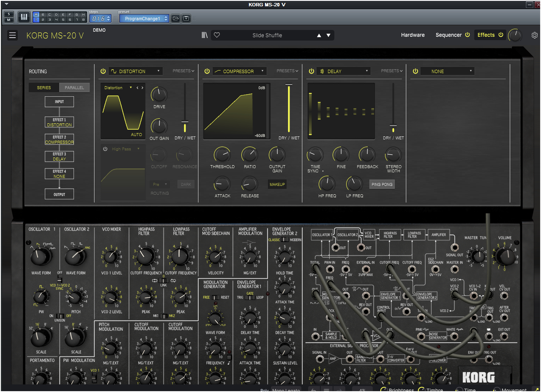The image size is (541, 392).
Task: Open the main hamburger menu
Action: click(x=12, y=35)
